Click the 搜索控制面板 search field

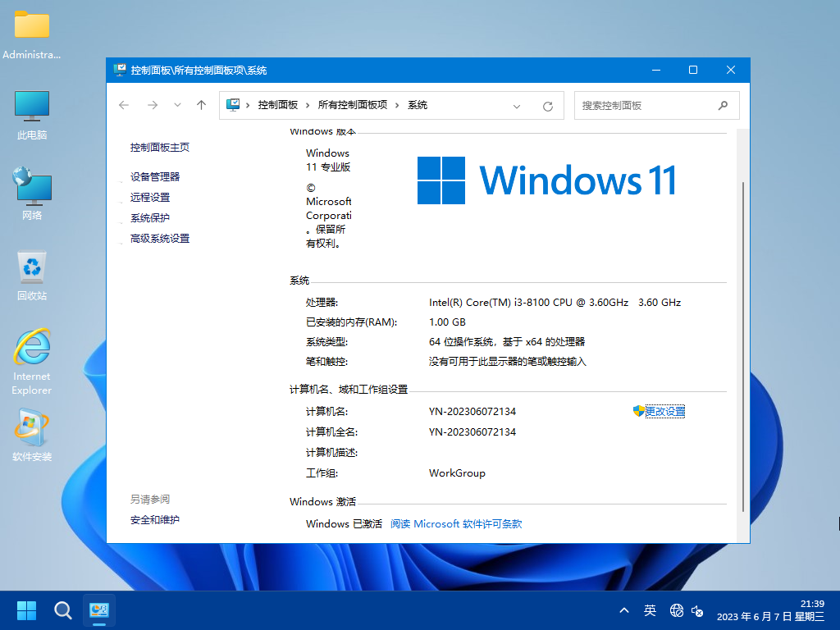coord(644,105)
